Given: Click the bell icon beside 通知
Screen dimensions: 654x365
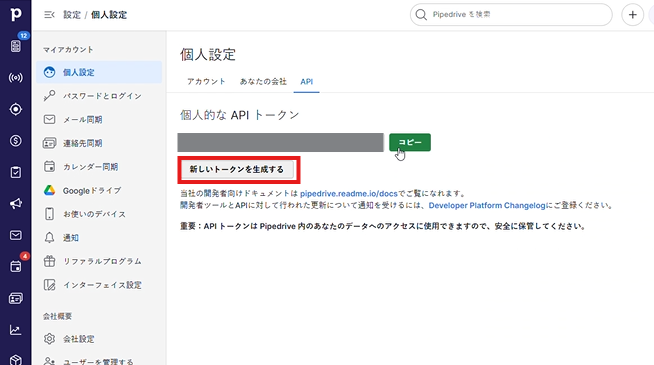Looking at the screenshot, I should pos(49,238).
